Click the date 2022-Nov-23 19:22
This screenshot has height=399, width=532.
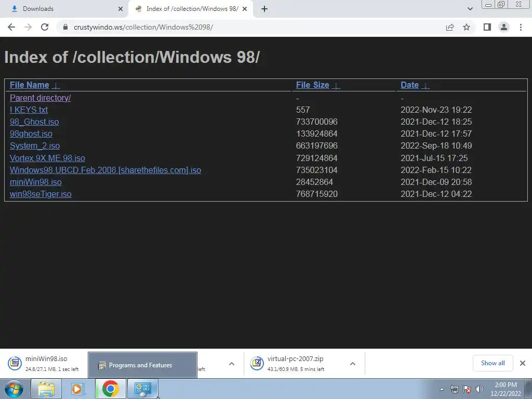436,110
